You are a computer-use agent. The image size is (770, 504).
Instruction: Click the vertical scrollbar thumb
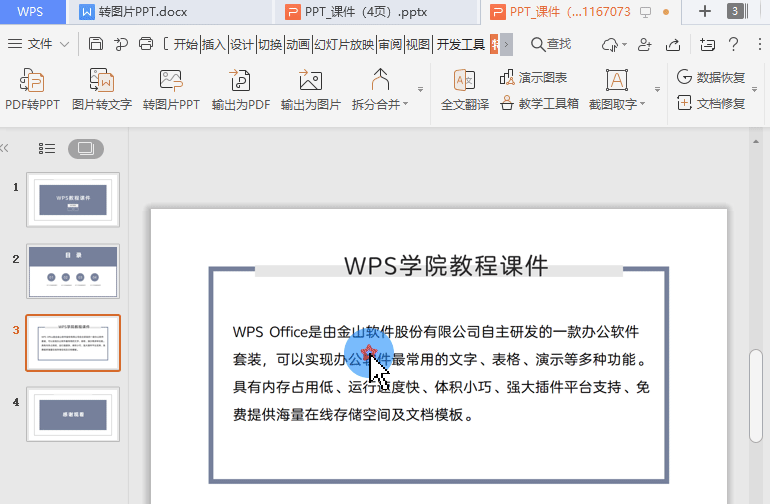tap(756, 396)
